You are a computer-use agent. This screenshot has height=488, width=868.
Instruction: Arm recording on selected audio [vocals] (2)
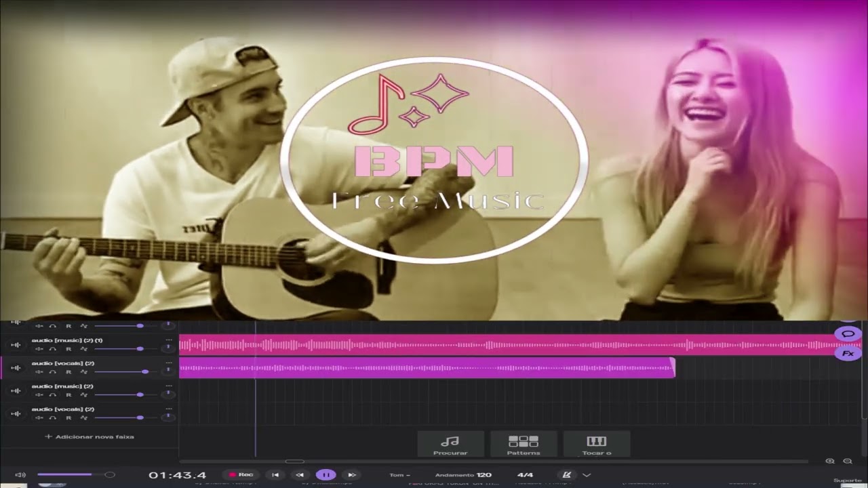(68, 372)
